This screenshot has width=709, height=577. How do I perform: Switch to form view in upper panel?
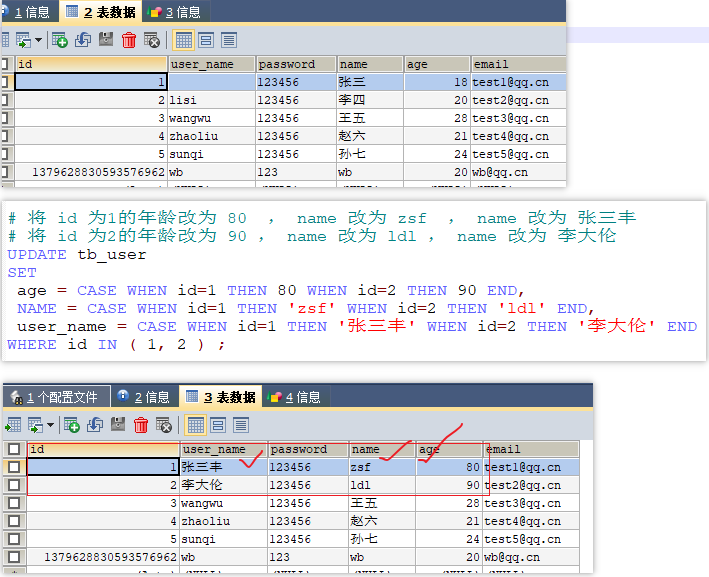tap(206, 40)
